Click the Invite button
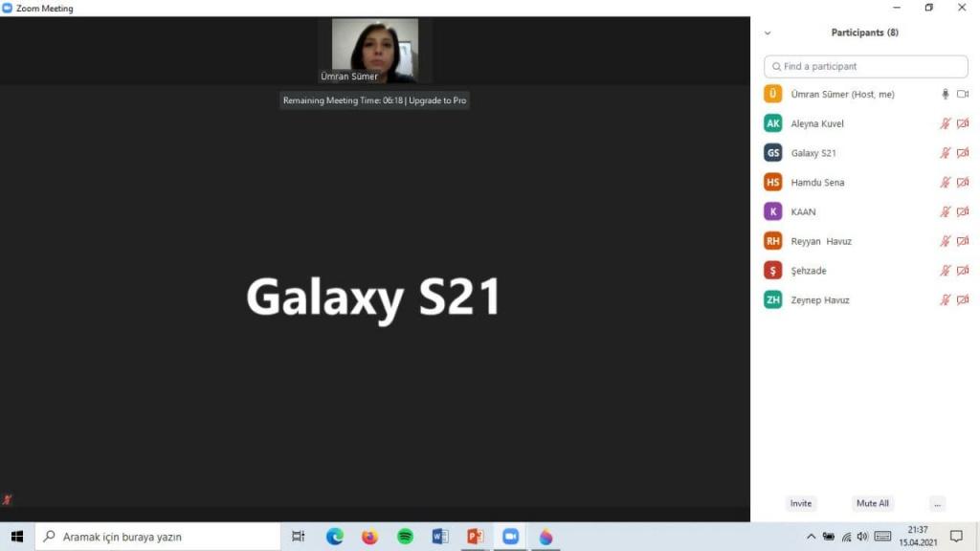The image size is (980, 551). [x=801, y=503]
